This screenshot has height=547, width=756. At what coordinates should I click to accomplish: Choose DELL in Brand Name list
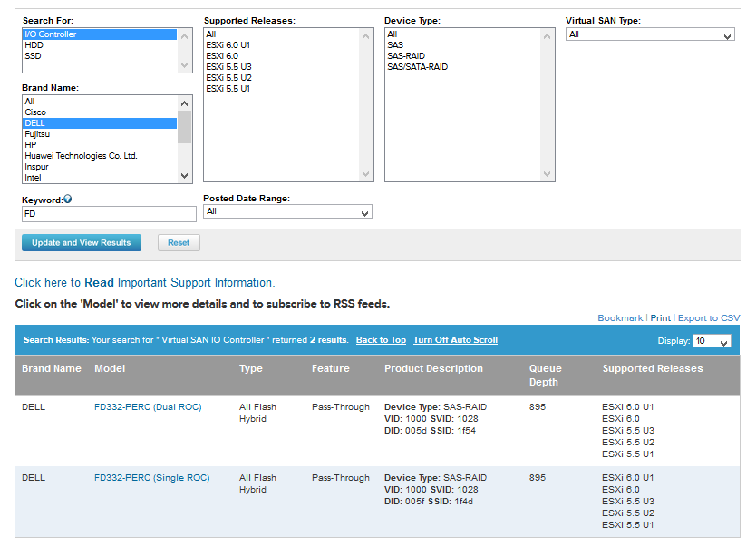100,123
